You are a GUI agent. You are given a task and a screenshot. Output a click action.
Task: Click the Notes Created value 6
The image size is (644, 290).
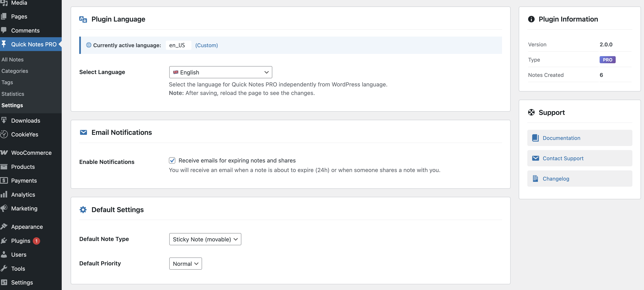601,75
